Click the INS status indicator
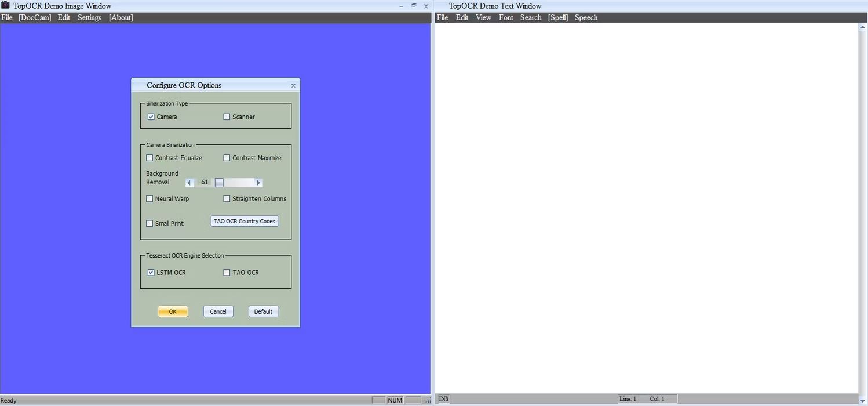 (444, 399)
